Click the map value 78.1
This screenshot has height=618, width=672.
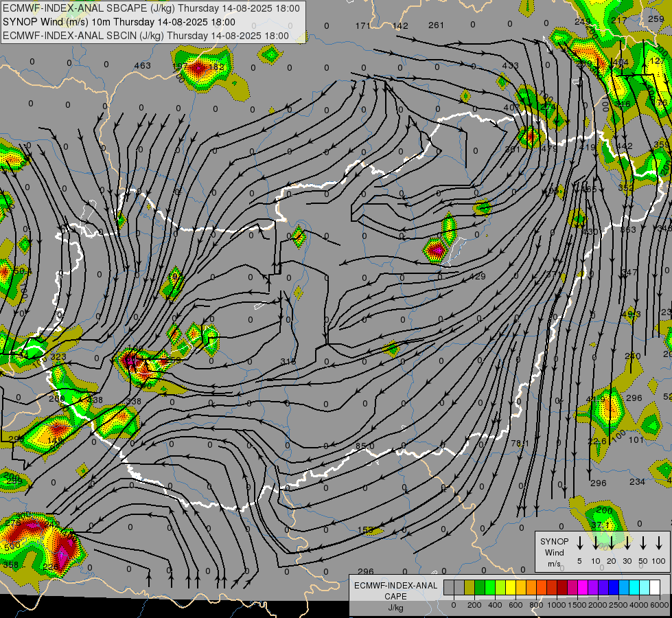click(x=520, y=444)
